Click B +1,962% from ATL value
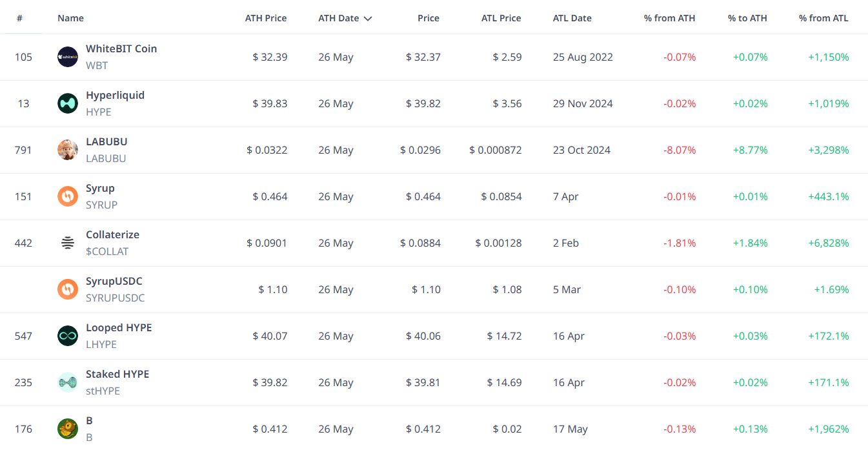This screenshot has width=868, height=452. tap(829, 429)
